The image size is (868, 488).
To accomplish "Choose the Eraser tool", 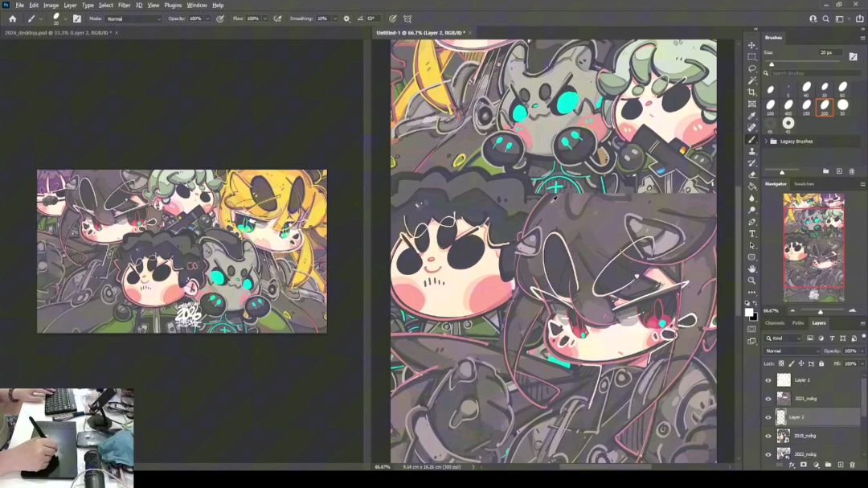I will (x=752, y=174).
